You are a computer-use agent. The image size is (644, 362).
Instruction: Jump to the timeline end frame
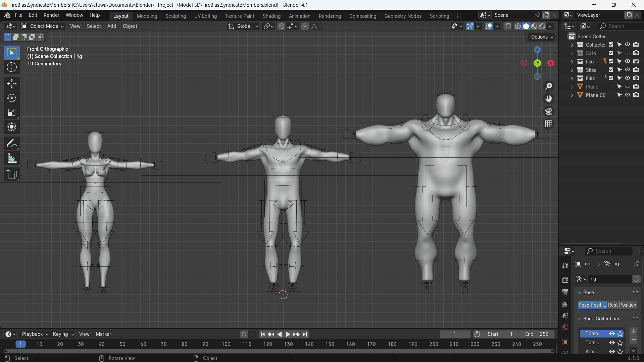pyautogui.click(x=305, y=334)
